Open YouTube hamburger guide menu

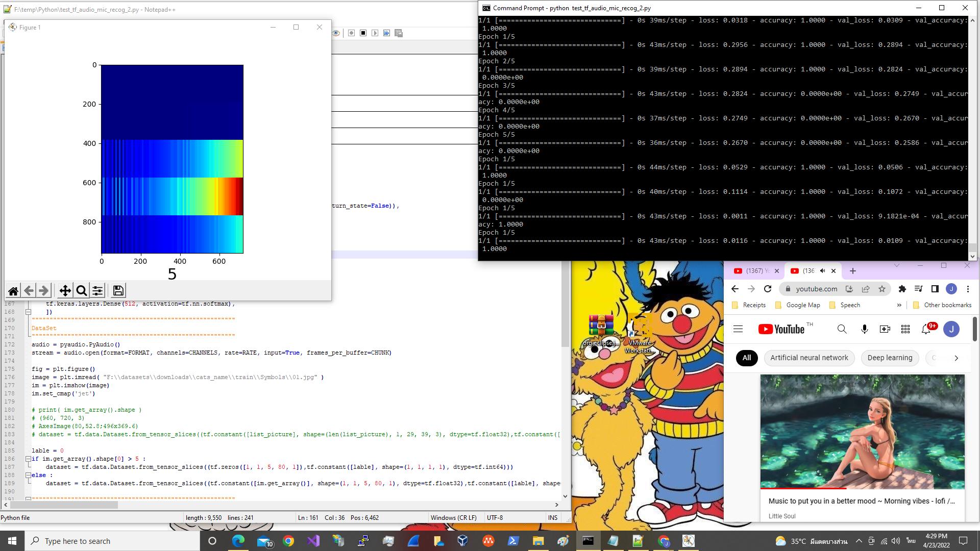(x=738, y=329)
